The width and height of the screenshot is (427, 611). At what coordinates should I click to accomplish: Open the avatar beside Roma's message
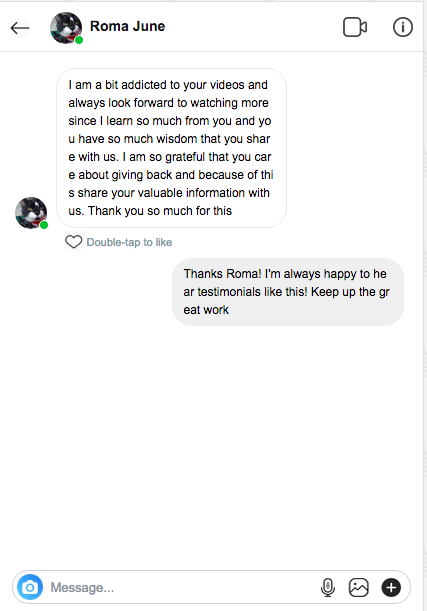pyautogui.click(x=31, y=213)
